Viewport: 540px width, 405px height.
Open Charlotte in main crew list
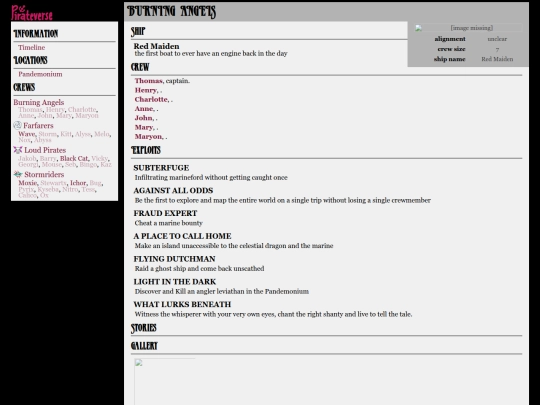[x=151, y=99]
